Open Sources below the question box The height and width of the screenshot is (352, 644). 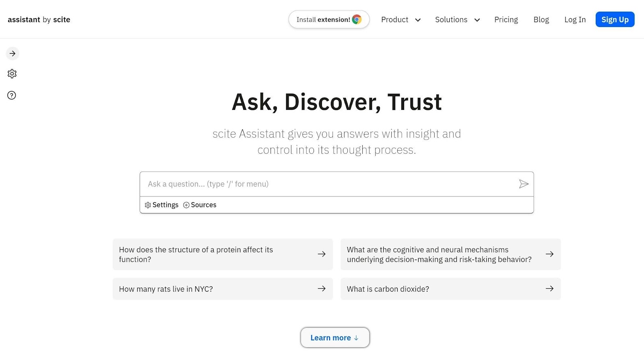coord(200,205)
